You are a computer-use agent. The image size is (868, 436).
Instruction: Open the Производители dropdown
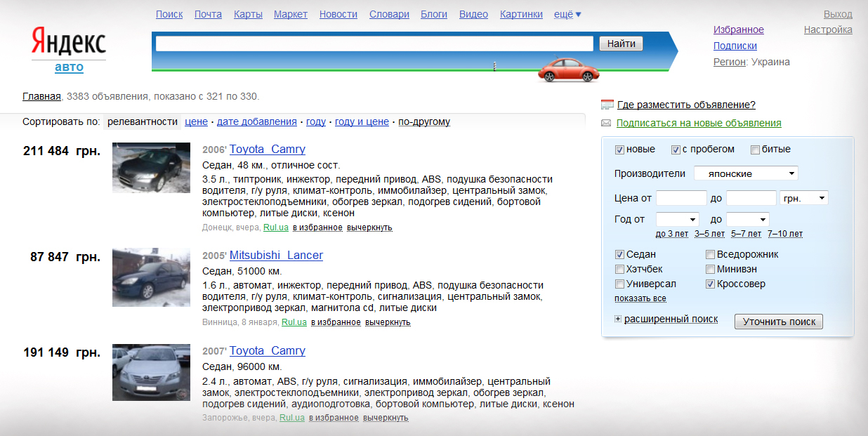(746, 173)
